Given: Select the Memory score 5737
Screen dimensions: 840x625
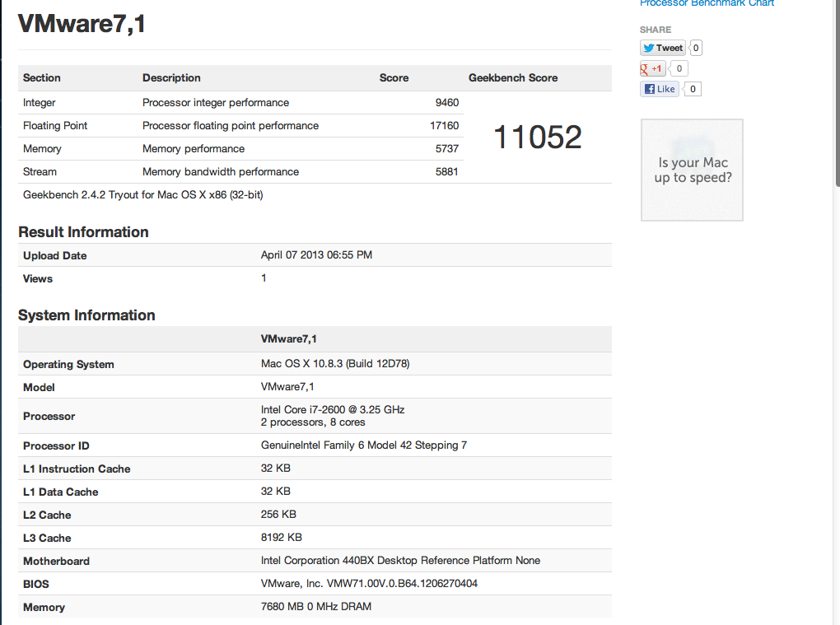Looking at the screenshot, I should click(x=447, y=148).
